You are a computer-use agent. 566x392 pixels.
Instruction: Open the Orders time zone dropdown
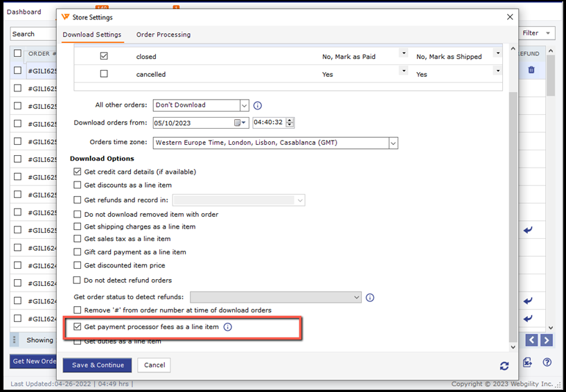(x=393, y=143)
